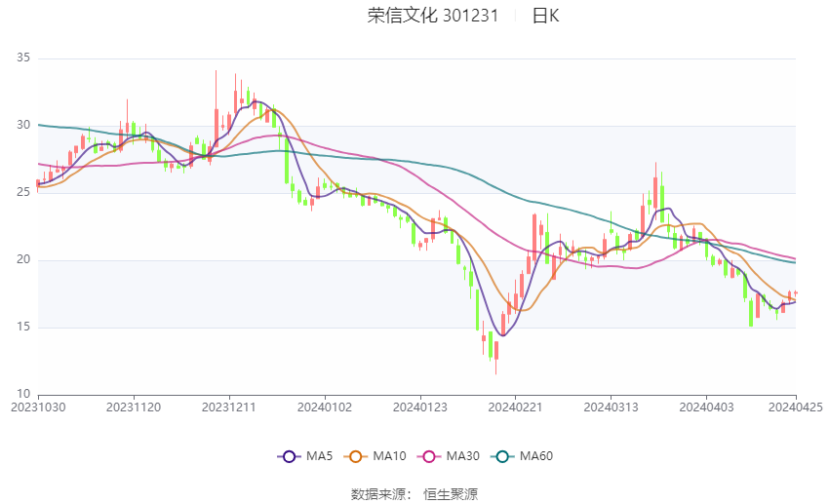Select the 20231030 x-axis date label

coord(38,407)
